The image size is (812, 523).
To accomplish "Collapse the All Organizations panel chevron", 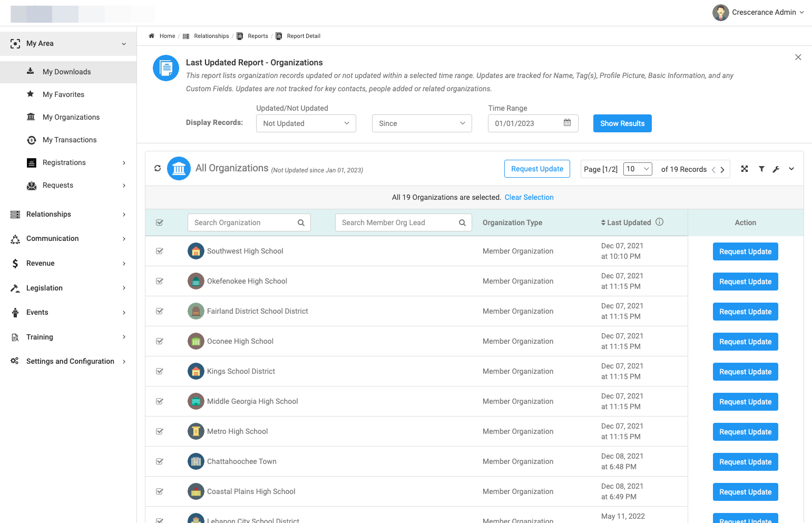I will tap(791, 169).
